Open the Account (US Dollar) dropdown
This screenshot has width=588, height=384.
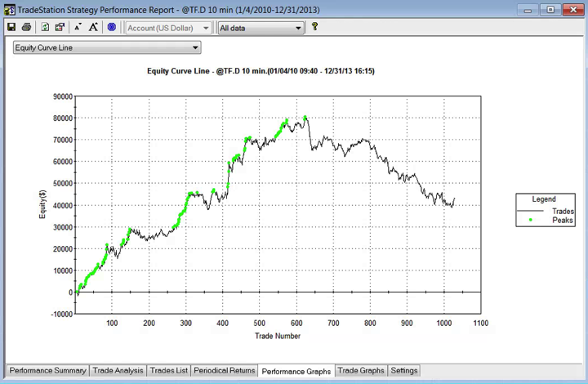[x=168, y=28]
